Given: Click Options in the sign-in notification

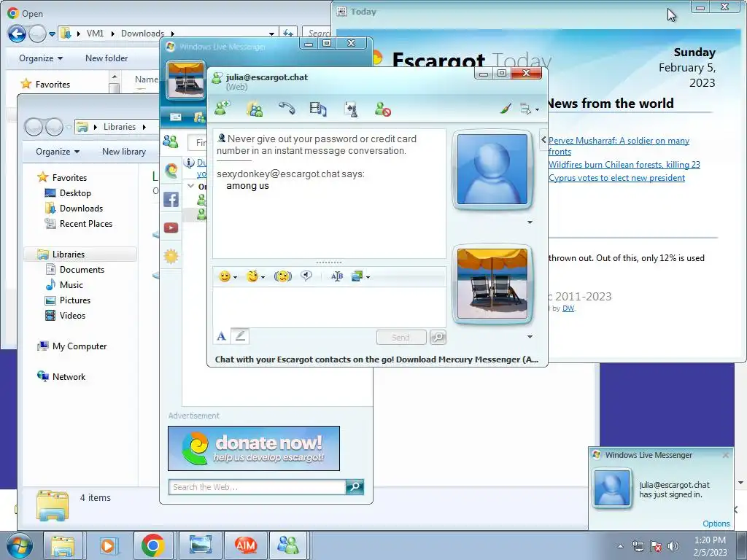Looking at the screenshot, I should (x=716, y=524).
